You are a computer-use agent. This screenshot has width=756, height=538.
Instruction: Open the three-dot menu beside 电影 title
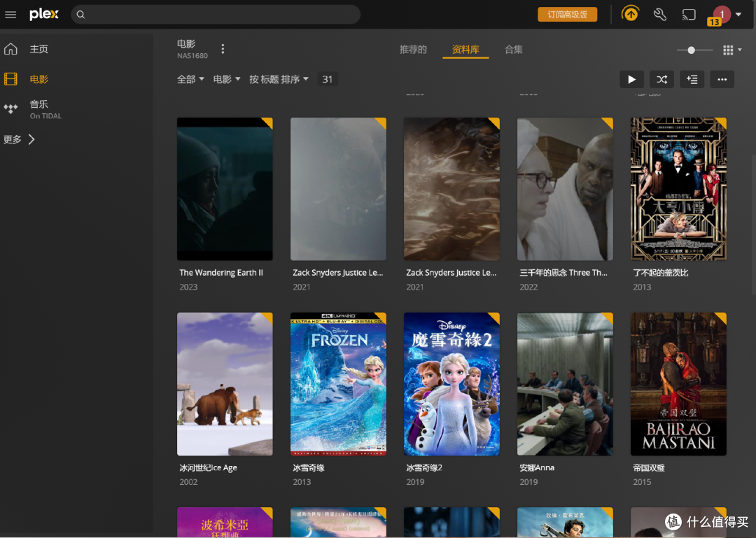[223, 49]
